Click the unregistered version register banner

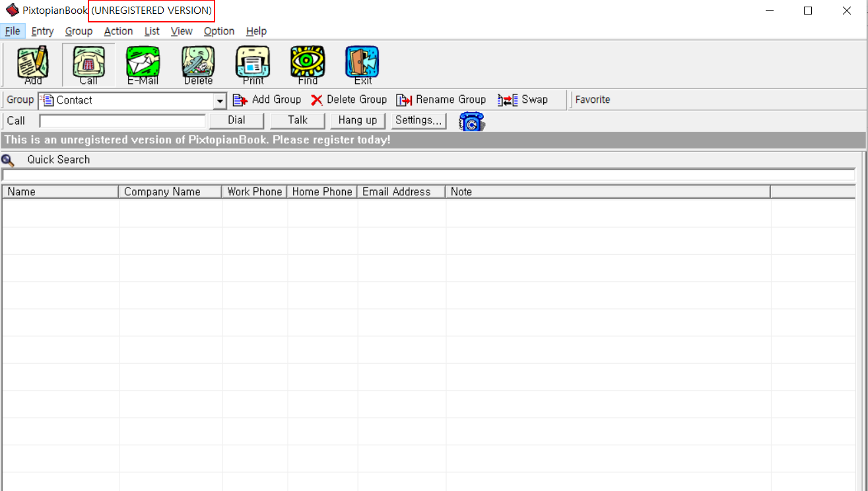[432, 140]
